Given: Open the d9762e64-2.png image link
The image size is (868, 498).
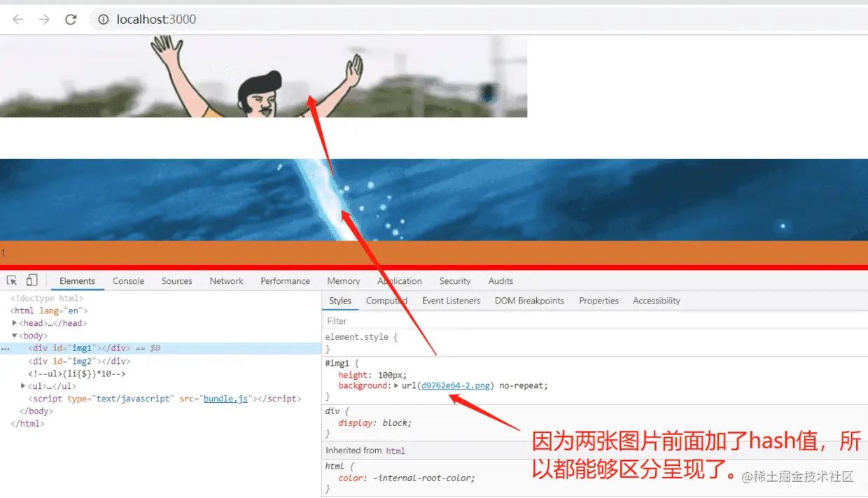Looking at the screenshot, I should pos(456,386).
